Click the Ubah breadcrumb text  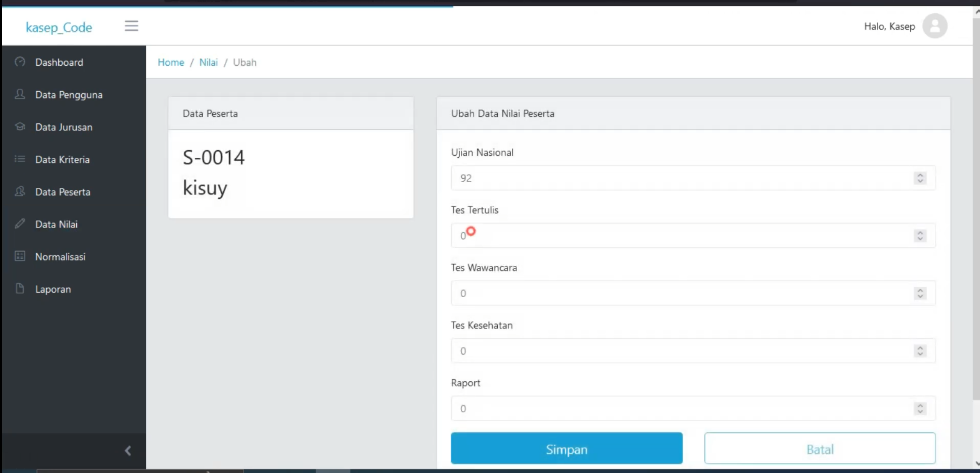(x=245, y=62)
